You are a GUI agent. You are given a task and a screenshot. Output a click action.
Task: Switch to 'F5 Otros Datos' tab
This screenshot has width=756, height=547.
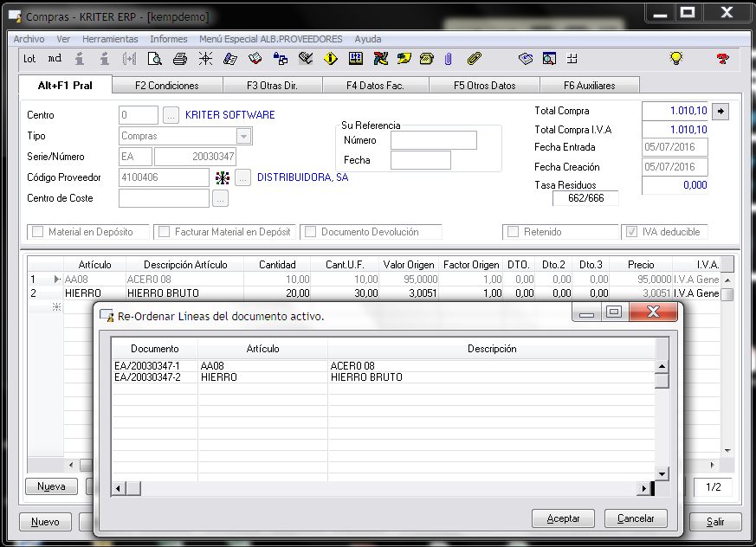point(485,86)
